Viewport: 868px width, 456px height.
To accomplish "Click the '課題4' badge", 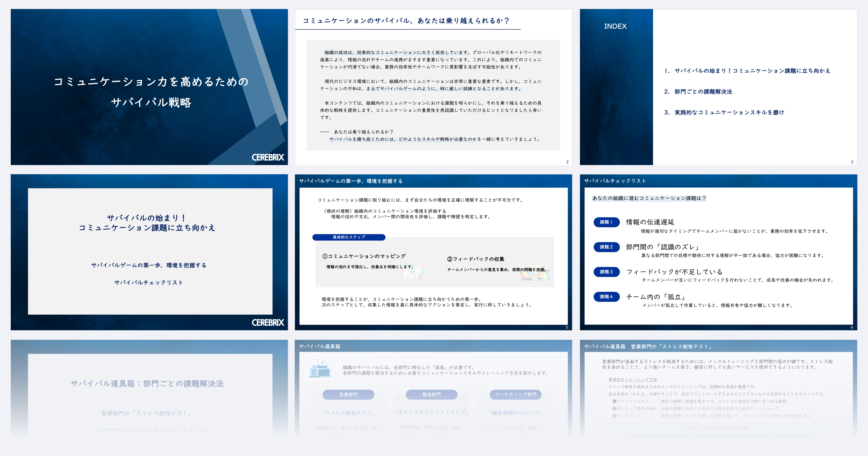I will tap(607, 297).
